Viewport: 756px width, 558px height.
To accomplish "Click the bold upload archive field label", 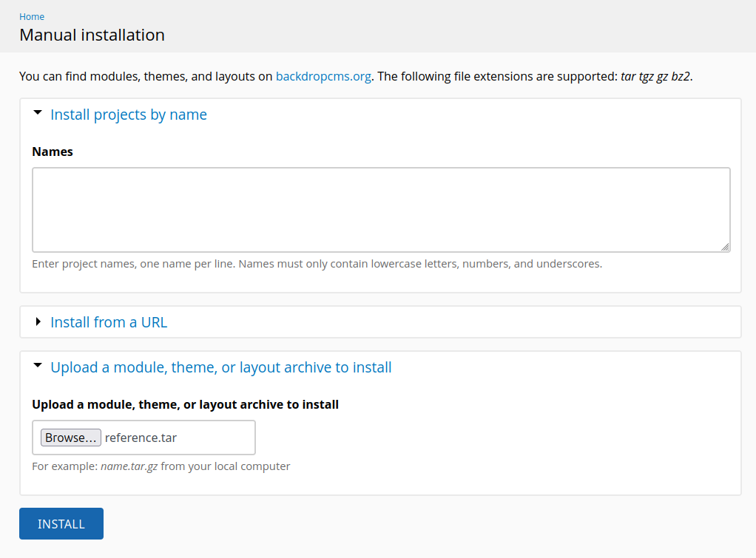I will click(x=185, y=404).
